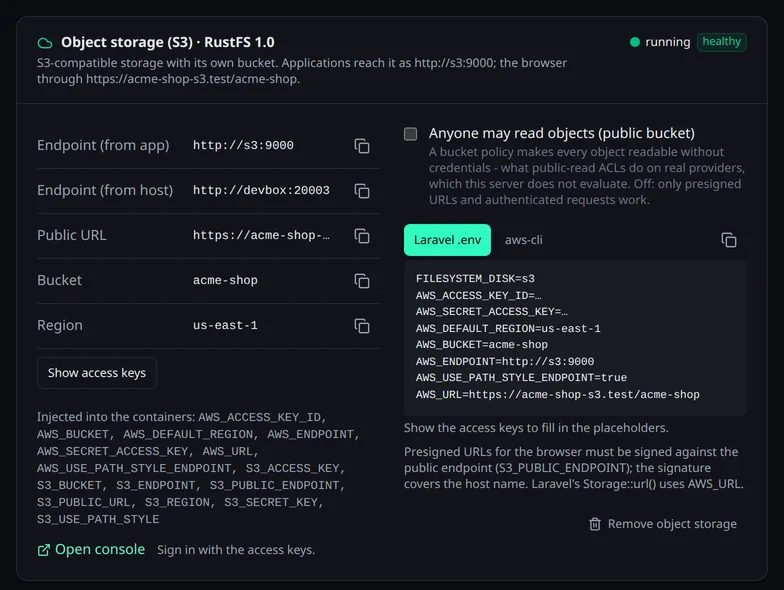Click the Presigned URLs explanation paragraph

(574, 468)
